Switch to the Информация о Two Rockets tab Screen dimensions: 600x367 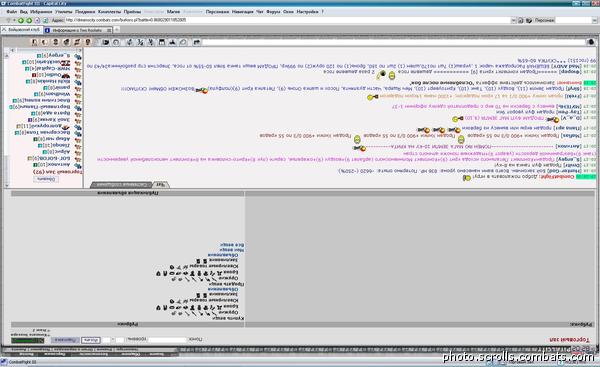click(x=78, y=30)
